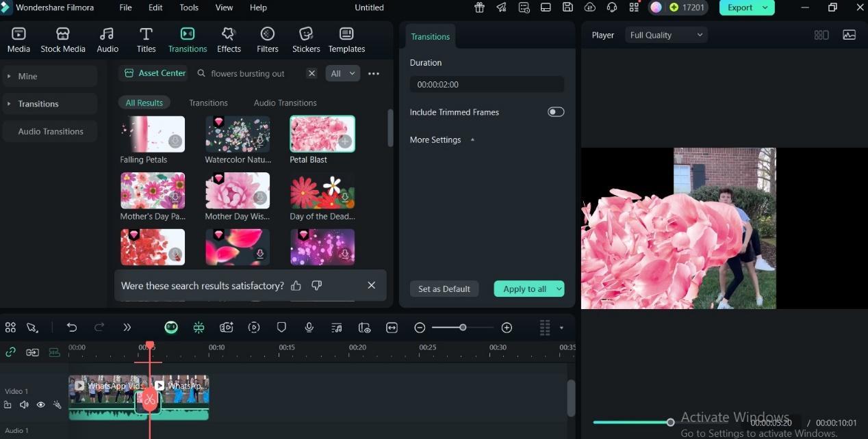Toggle the magnetic timeline icon
The width and height of the screenshot is (868, 439).
click(54, 352)
